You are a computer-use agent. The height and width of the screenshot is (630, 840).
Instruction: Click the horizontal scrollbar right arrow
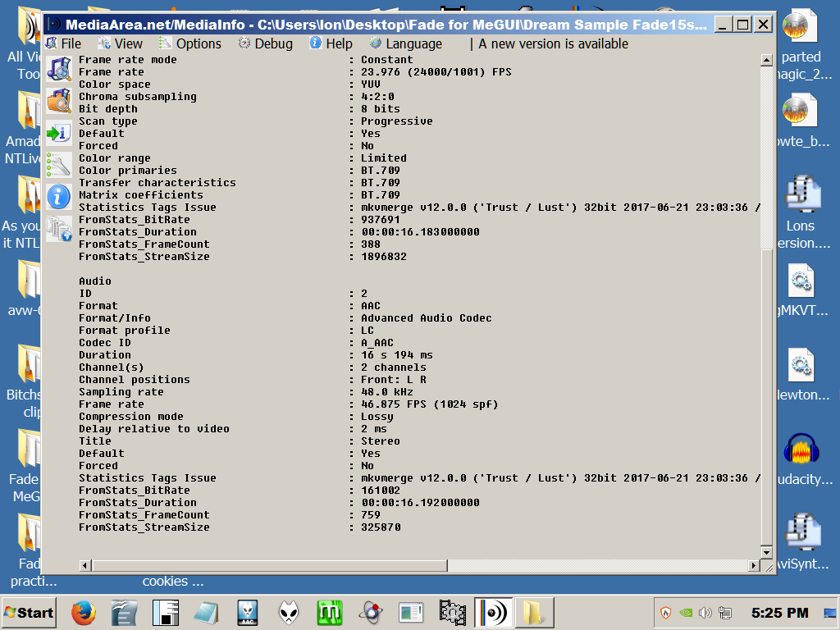coord(754,565)
